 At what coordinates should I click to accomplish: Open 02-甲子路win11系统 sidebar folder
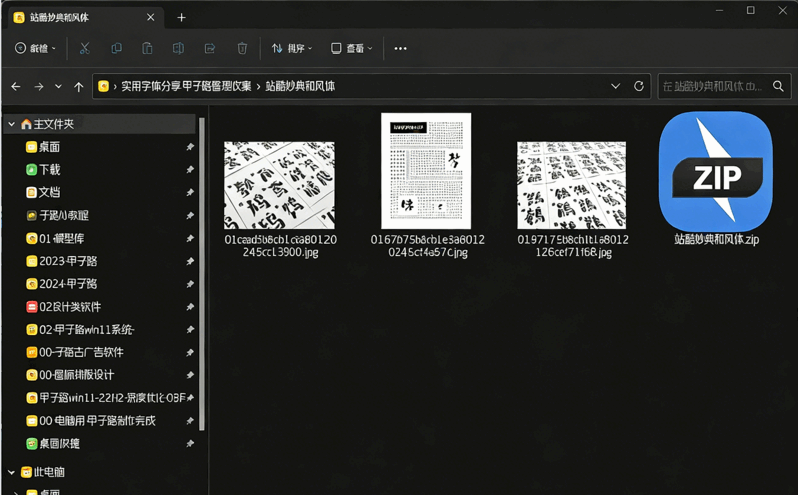point(80,330)
